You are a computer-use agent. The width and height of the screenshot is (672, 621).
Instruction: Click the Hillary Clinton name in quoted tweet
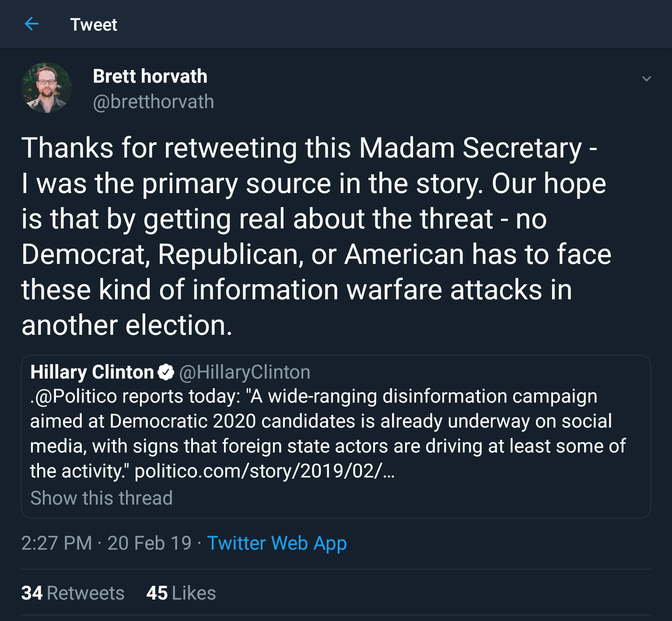92,372
